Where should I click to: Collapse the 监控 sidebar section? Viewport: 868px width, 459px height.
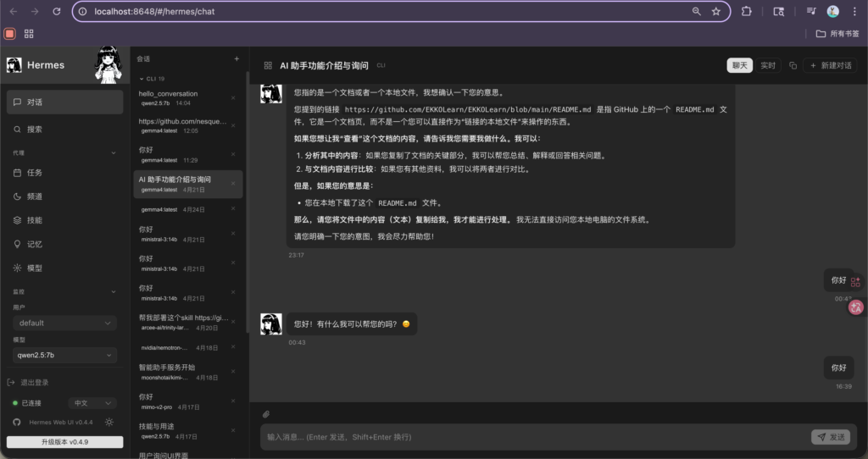[x=114, y=291]
